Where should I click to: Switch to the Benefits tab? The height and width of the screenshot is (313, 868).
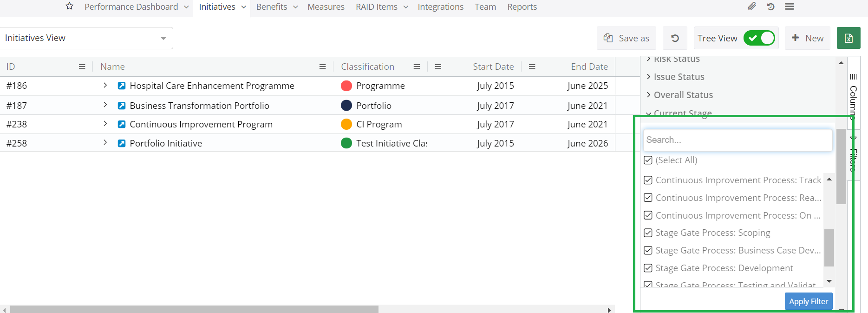pyautogui.click(x=272, y=7)
